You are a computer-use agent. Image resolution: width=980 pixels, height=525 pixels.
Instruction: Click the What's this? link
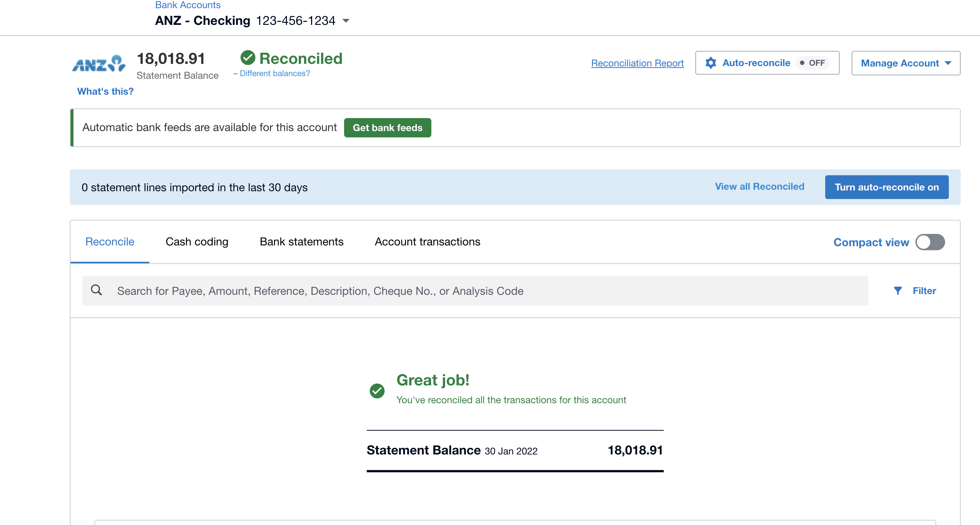click(105, 91)
